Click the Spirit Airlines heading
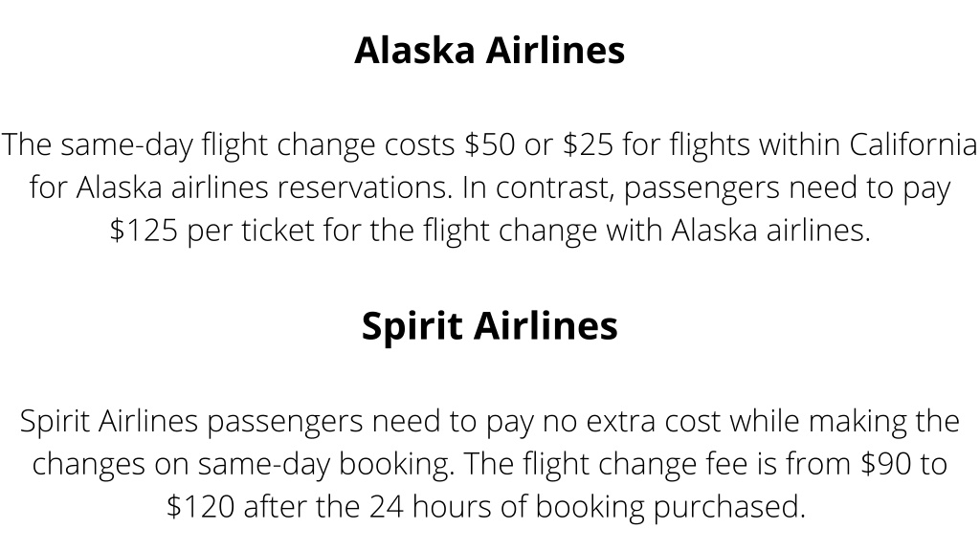 point(489,326)
